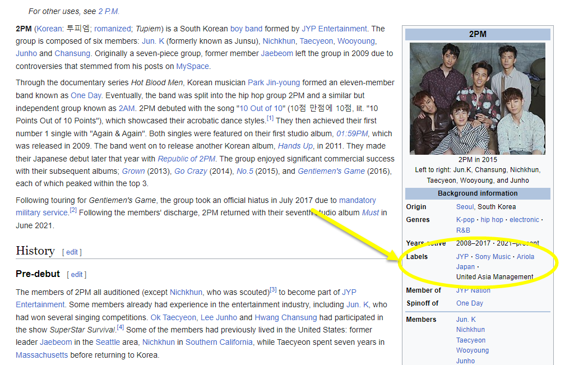Image resolution: width=588 pixels, height=365 pixels.
Task: Open the One Day spinoff link
Action: [469, 303]
